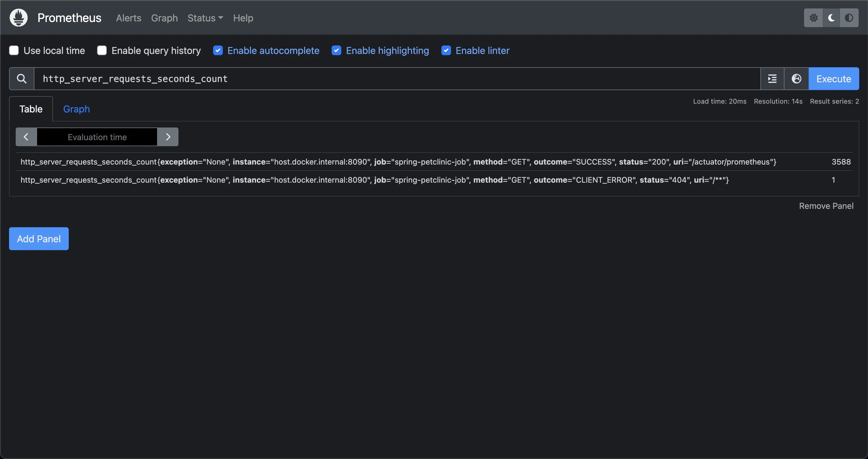Viewport: 868px width, 459px height.
Task: Remove the current panel
Action: [x=826, y=206]
